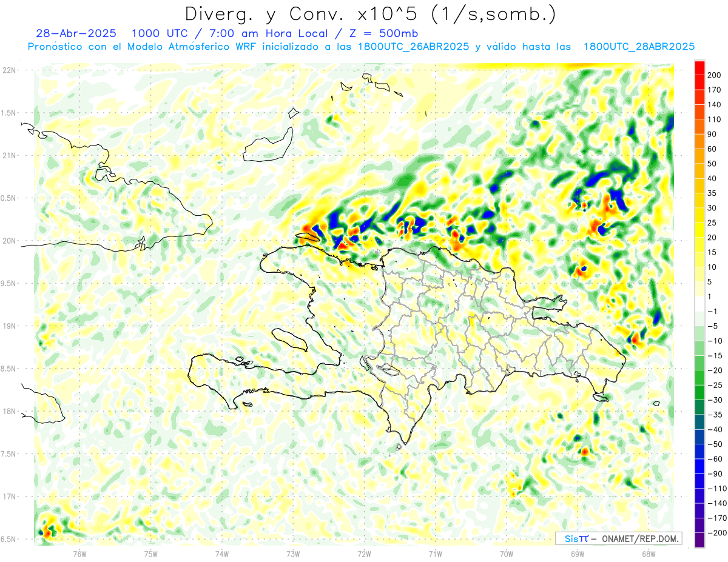Click the '74W' longitude label
The image size is (728, 562).
[x=221, y=554]
